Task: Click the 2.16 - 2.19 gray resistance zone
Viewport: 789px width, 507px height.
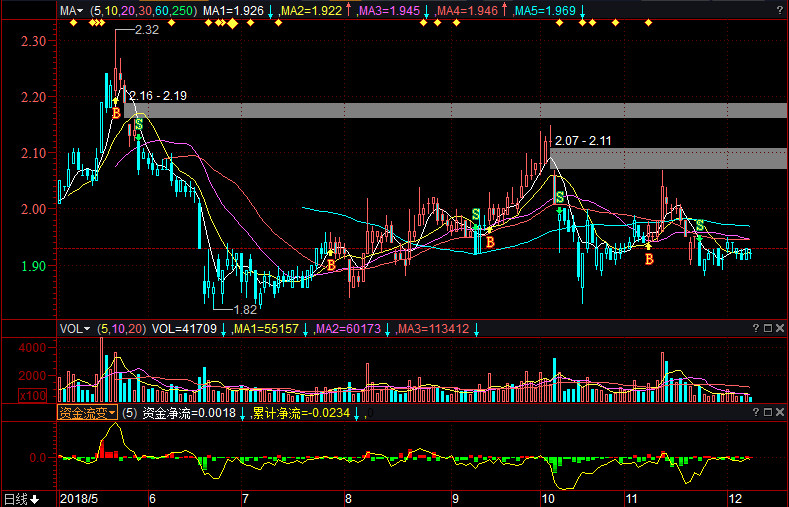Action: (450, 110)
